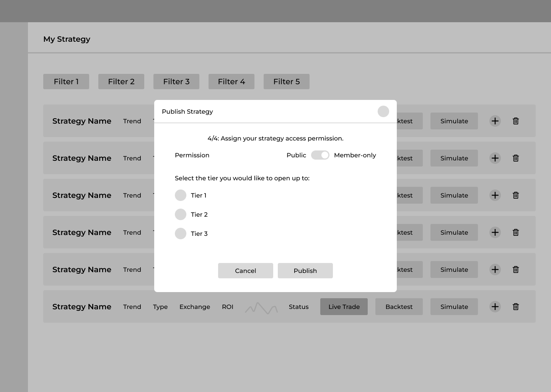Select the Tier 1 radio option

181,195
